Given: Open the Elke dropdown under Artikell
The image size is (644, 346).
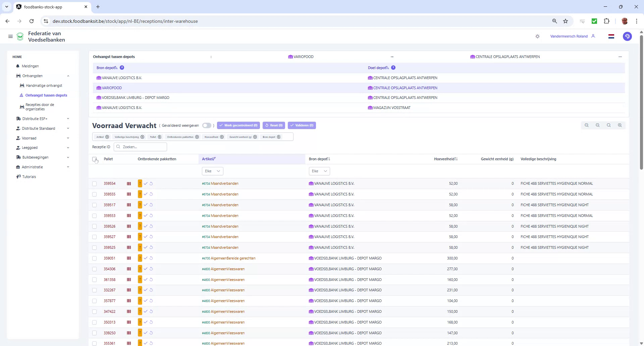Looking at the screenshot, I should click(212, 171).
